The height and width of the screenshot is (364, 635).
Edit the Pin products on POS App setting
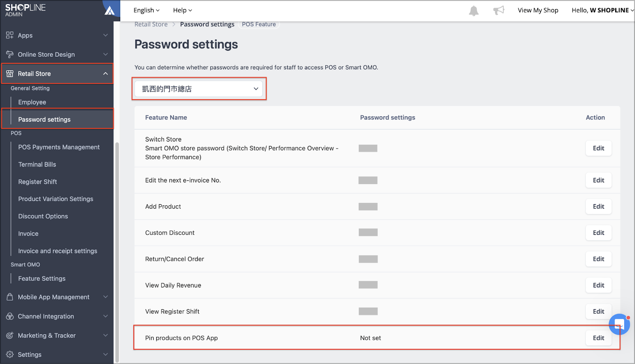click(x=598, y=338)
